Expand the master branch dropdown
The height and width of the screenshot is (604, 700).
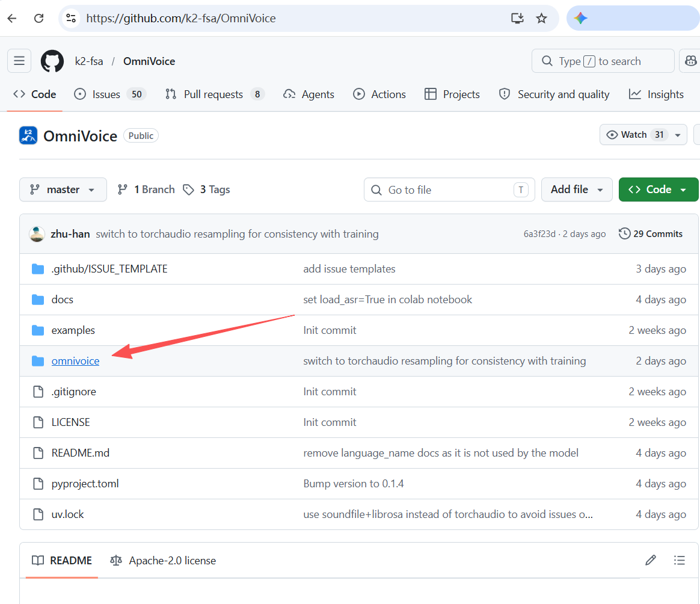[x=63, y=190]
